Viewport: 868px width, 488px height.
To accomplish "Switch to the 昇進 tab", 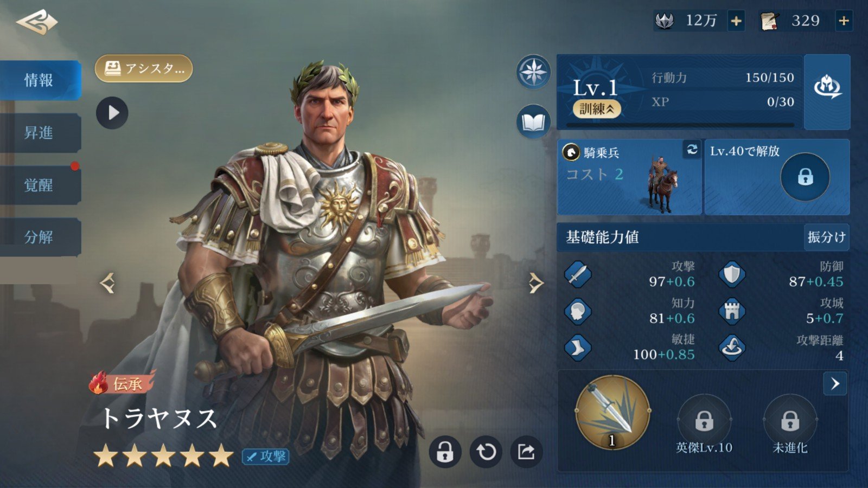I will 40,133.
